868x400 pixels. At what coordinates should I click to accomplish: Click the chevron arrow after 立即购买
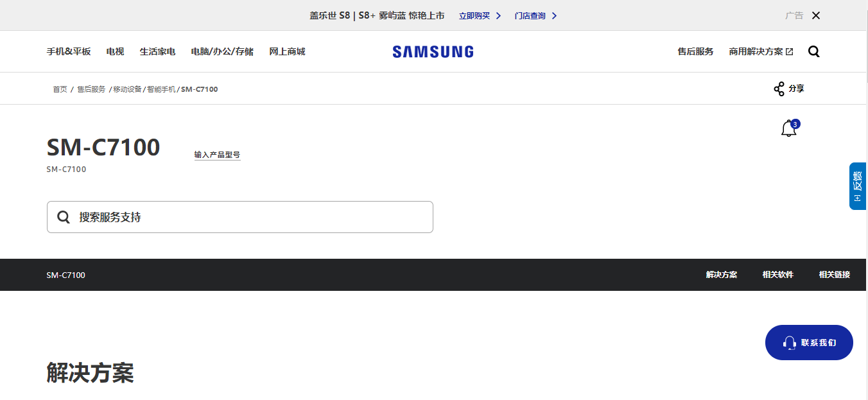tap(499, 15)
